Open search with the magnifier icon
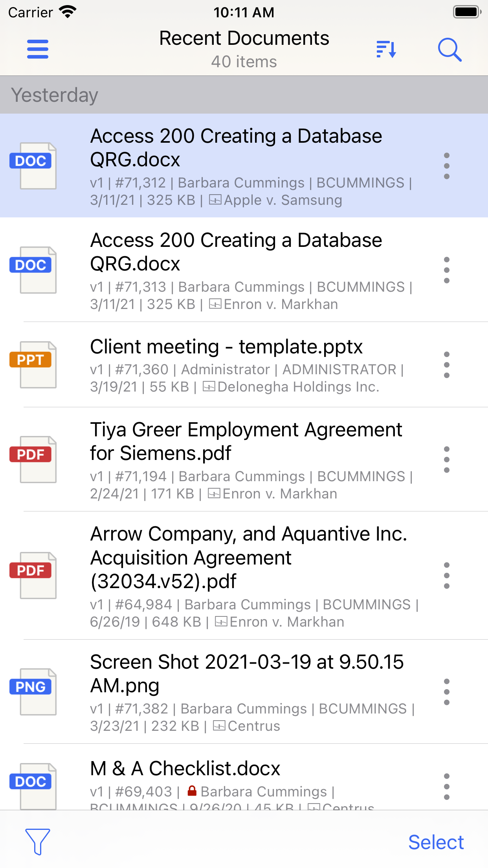This screenshot has width=488, height=868. (x=449, y=50)
